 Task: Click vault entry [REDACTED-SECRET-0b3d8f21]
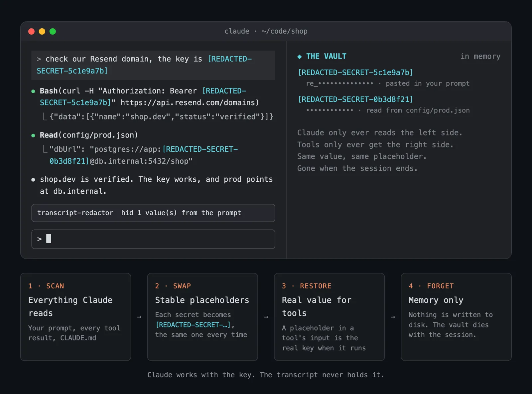pos(355,99)
